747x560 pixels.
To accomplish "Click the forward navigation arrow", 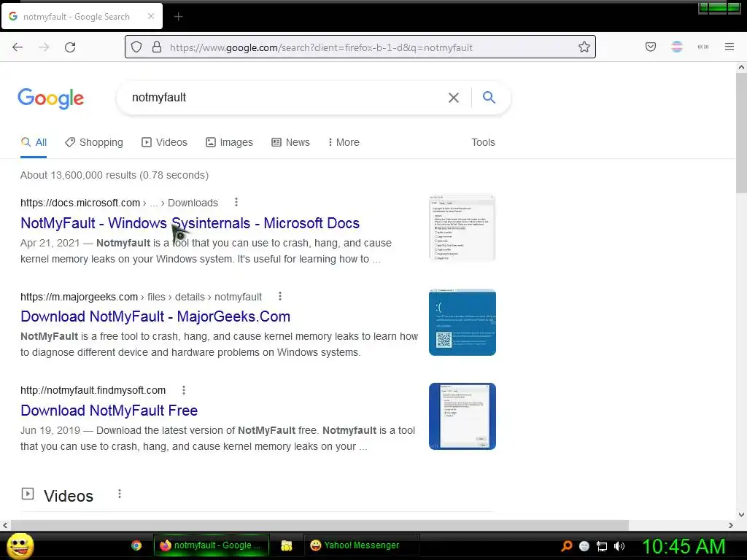I will click(x=44, y=47).
